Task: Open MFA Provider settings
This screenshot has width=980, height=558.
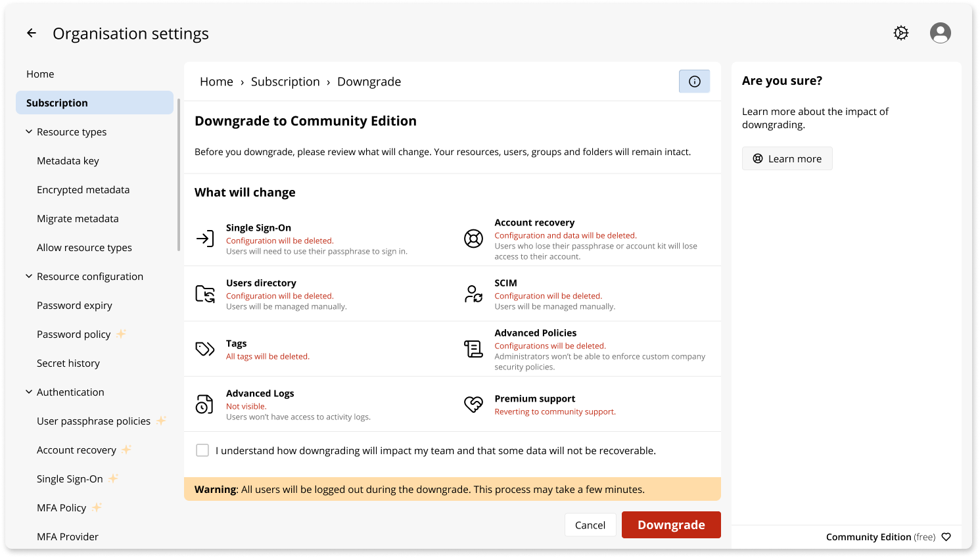Action: point(68,537)
